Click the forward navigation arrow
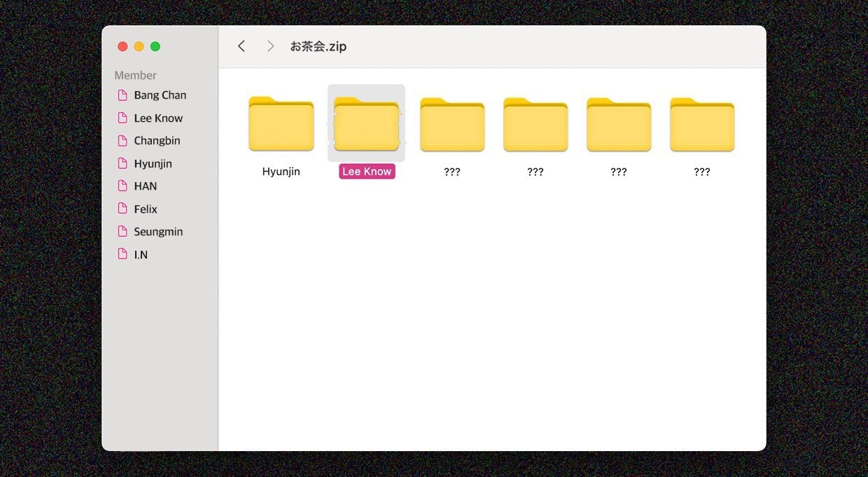Screen dimensions: 868x477 [x=271, y=46]
